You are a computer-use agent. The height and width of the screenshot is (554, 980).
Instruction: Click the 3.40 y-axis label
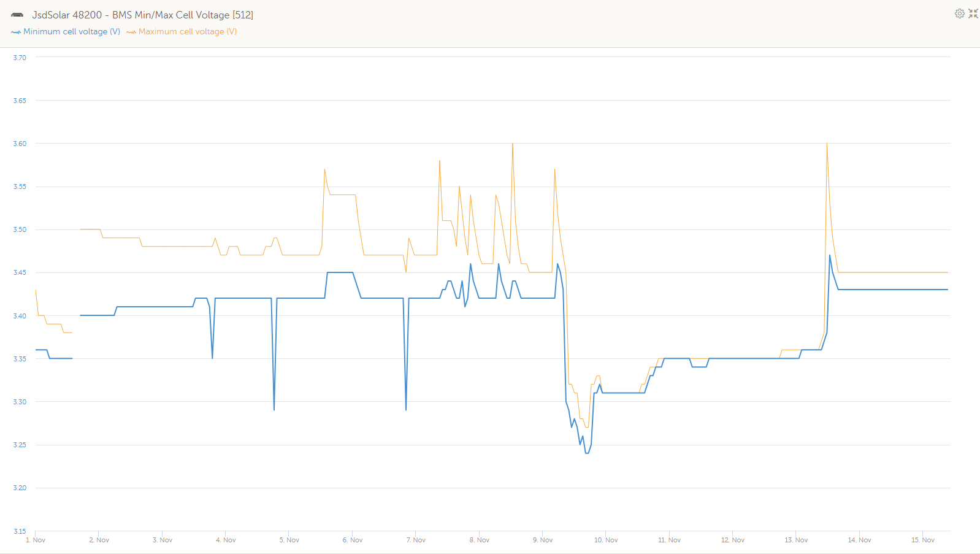[20, 316]
